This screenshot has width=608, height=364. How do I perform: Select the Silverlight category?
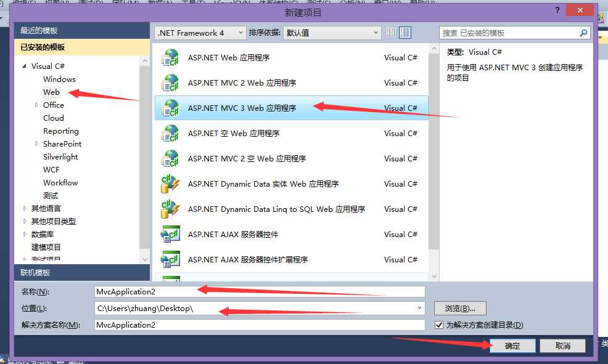(60, 157)
